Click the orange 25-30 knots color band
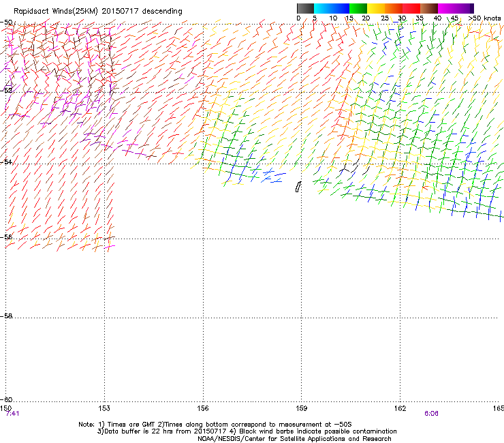This screenshot has width=504, height=443. coord(394,8)
